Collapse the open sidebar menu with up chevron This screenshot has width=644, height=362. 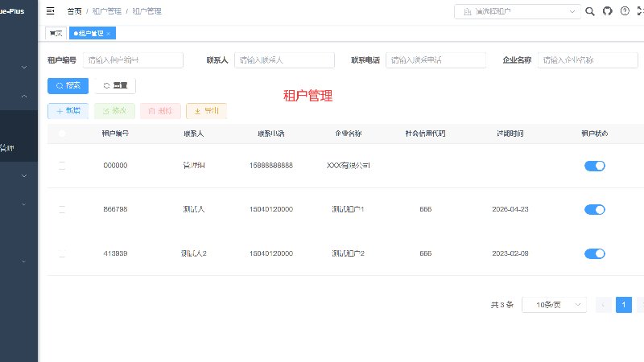(x=24, y=96)
